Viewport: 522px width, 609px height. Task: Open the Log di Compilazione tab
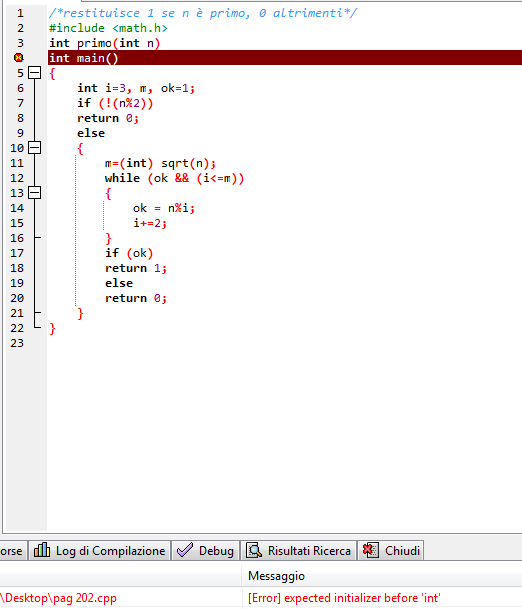click(x=100, y=550)
